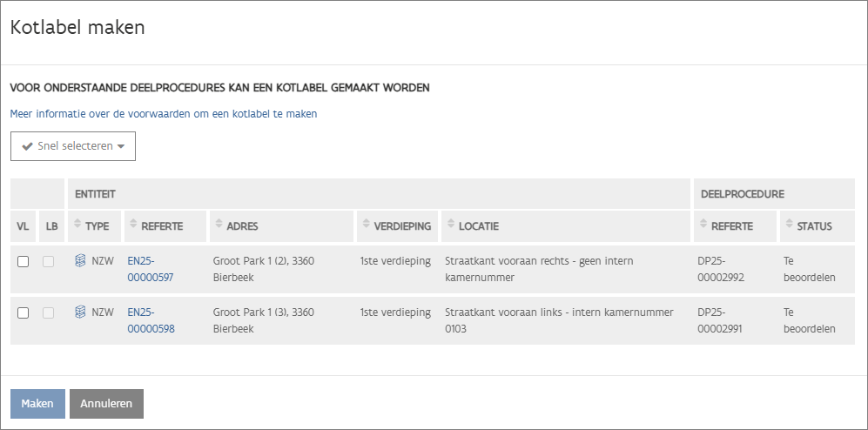Image resolution: width=868 pixels, height=430 pixels.
Task: Click the entity type icon for EN25-00000598
Action: pos(80,312)
